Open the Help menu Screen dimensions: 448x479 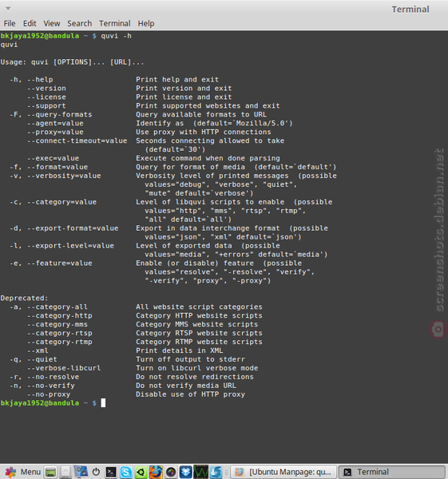146,23
